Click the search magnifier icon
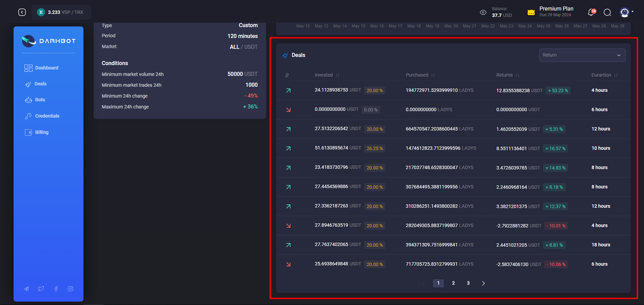Screen dimensions: 644x305 (607, 13)
